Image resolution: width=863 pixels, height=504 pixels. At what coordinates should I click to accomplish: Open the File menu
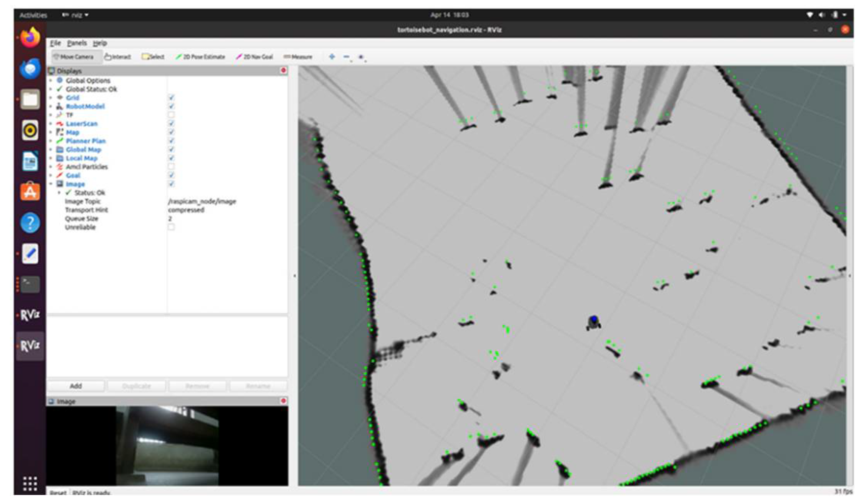(x=56, y=43)
